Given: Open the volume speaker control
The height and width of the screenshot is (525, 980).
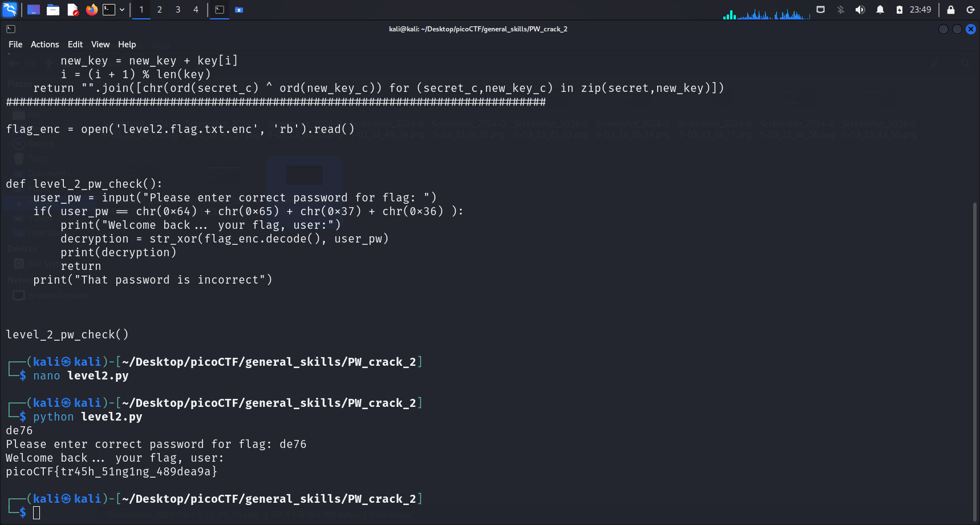Looking at the screenshot, I should click(x=860, y=10).
